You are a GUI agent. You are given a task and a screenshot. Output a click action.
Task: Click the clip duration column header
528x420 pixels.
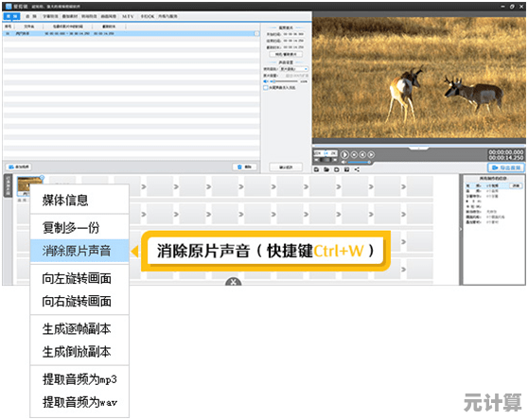109,26
